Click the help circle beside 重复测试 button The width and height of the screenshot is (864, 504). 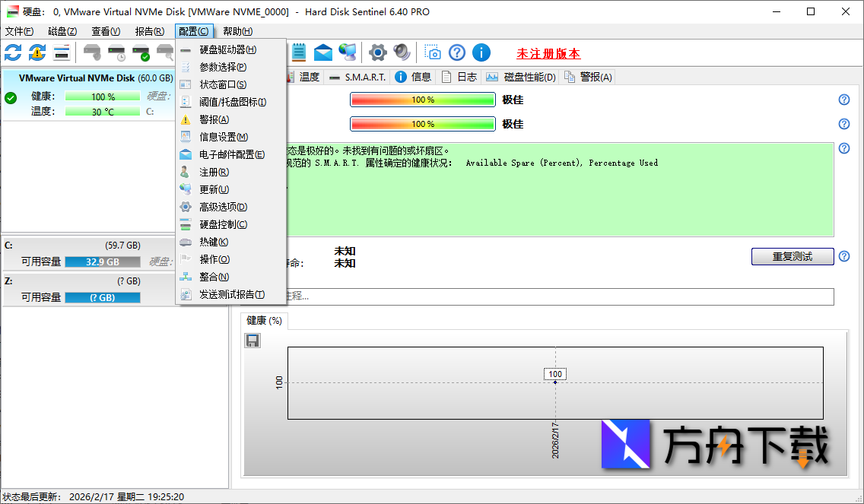[x=843, y=256]
